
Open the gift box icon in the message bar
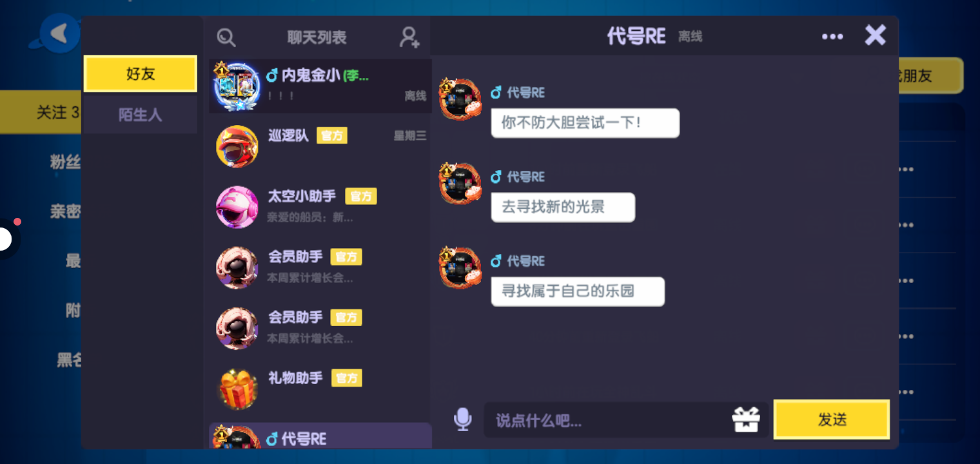pos(746,420)
